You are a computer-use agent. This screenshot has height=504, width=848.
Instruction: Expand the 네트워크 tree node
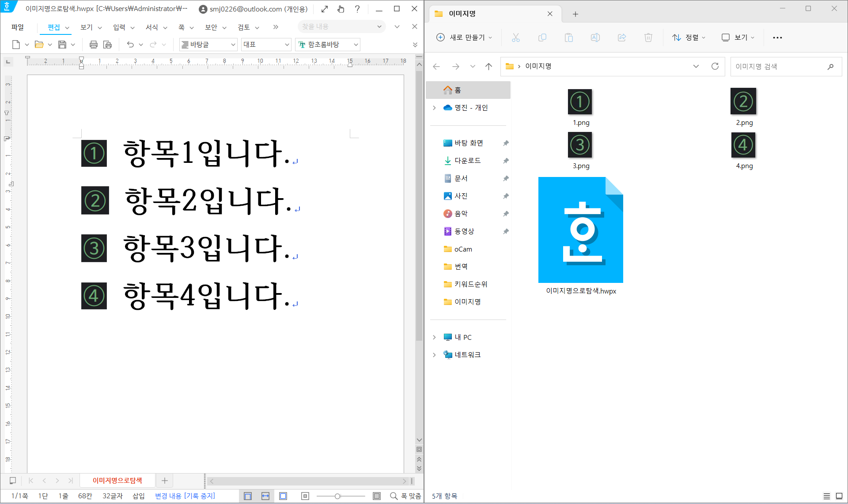pos(435,355)
